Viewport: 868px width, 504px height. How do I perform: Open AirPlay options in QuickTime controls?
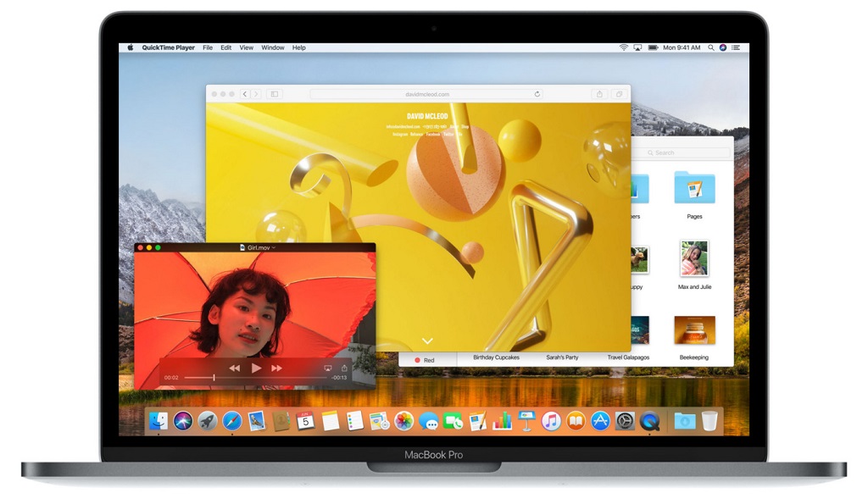point(327,368)
